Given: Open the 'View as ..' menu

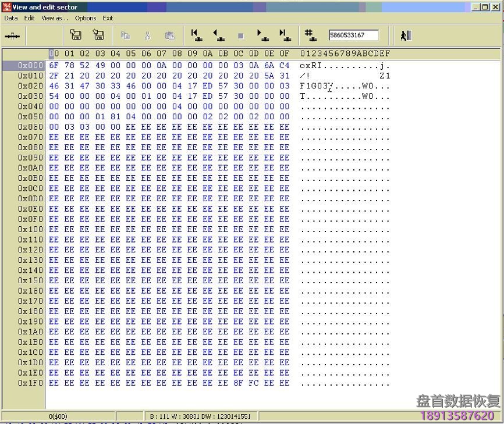Looking at the screenshot, I should coord(55,18).
